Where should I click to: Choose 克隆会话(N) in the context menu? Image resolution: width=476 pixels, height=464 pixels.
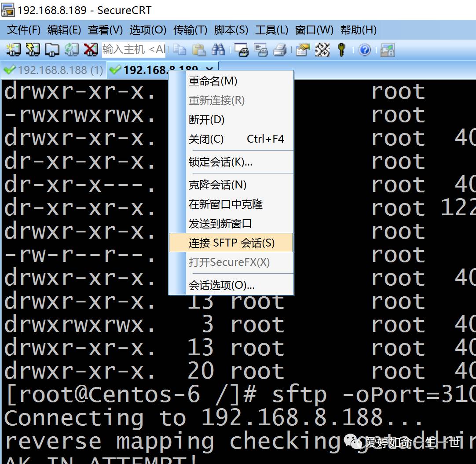(231, 185)
